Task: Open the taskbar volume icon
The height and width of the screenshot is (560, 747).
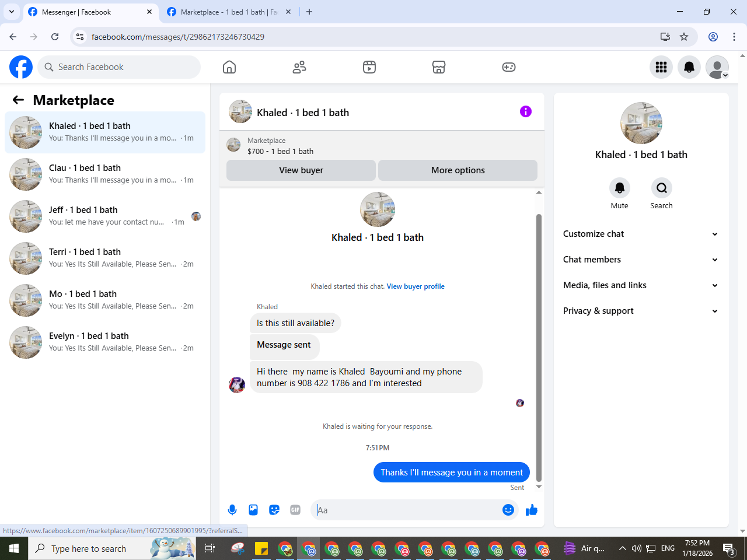Action: pyautogui.click(x=637, y=548)
